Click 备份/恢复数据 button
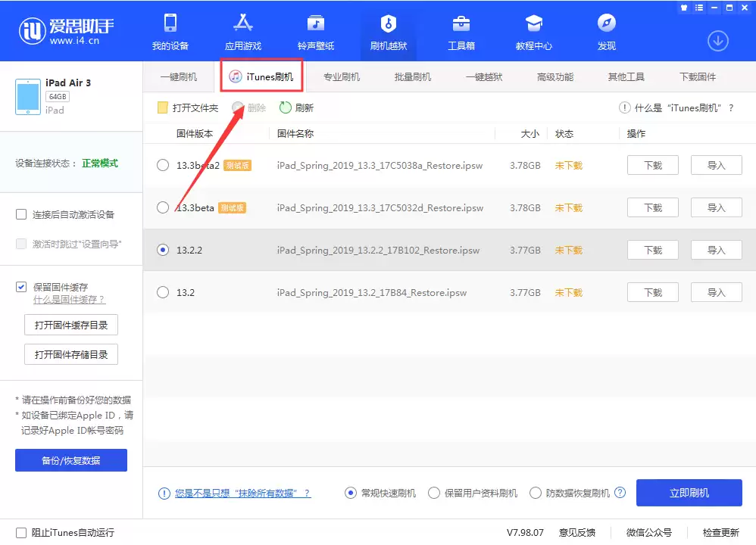Screen dimensions: 756x545 (71, 460)
